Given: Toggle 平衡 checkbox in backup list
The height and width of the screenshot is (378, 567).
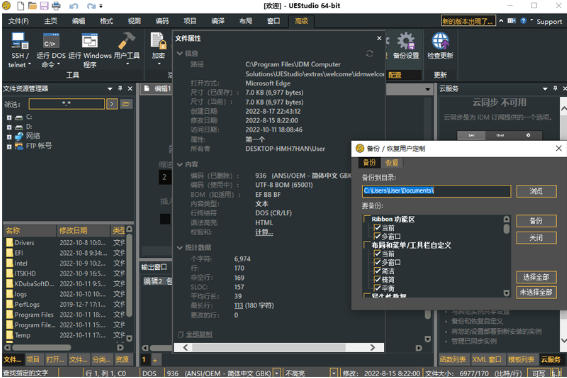Looking at the screenshot, I should tap(377, 289).
